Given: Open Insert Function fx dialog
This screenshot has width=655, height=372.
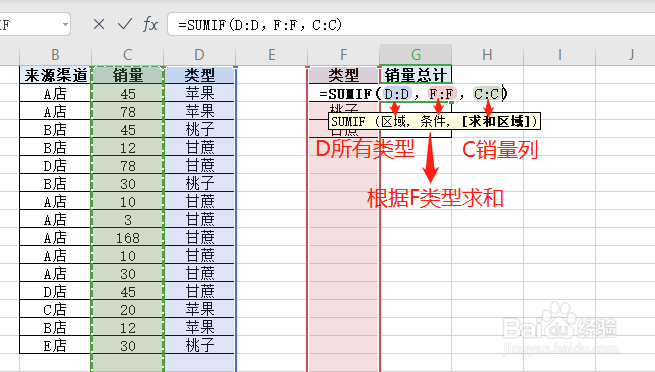Looking at the screenshot, I should tap(150, 25).
